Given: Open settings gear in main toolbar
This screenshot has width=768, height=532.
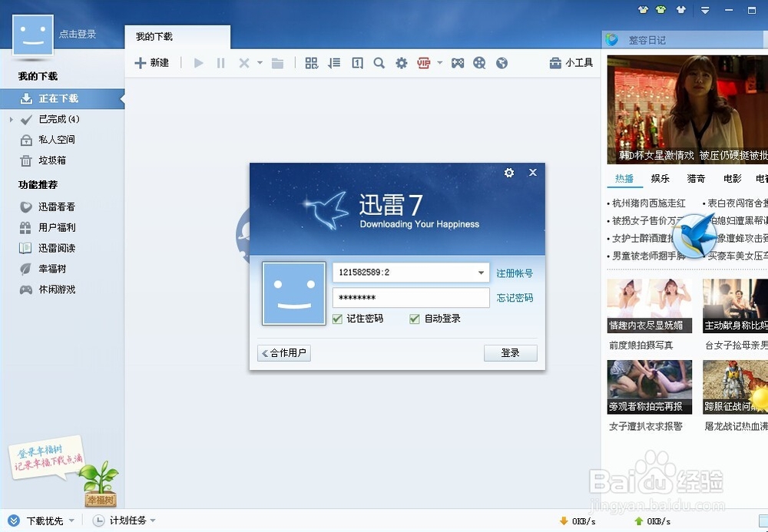Looking at the screenshot, I should tap(402, 63).
